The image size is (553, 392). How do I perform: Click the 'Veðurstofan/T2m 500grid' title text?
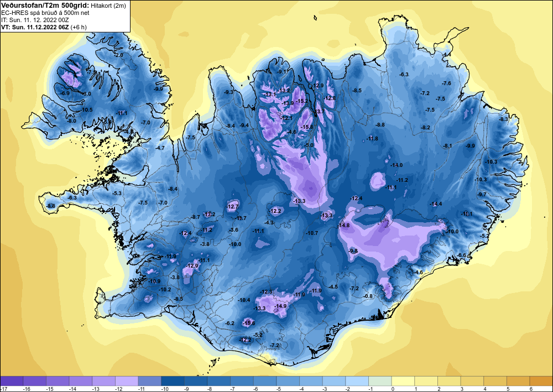click(45, 5)
